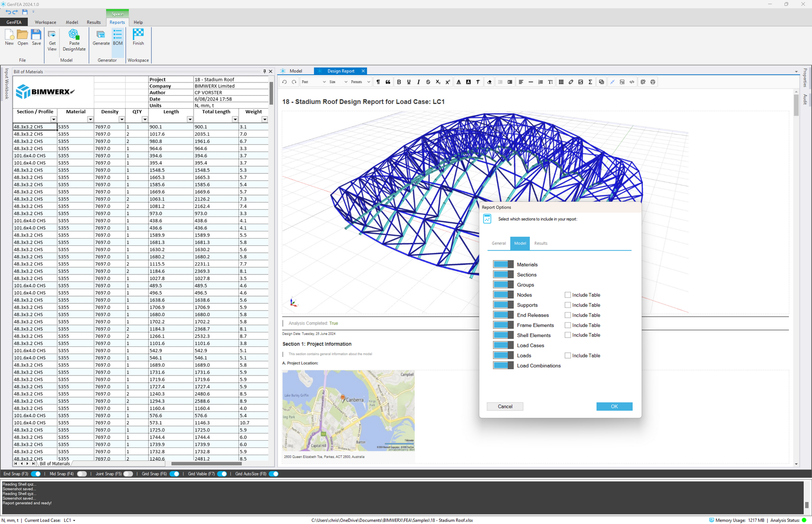Open the Font dropdown in editor
Image resolution: width=812 pixels, height=524 pixels.
click(x=313, y=82)
